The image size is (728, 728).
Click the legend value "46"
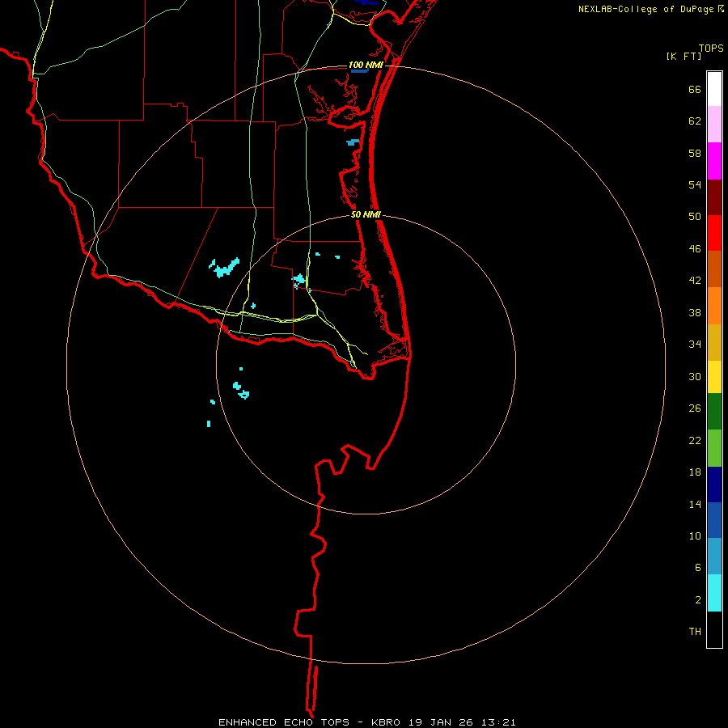695,249
